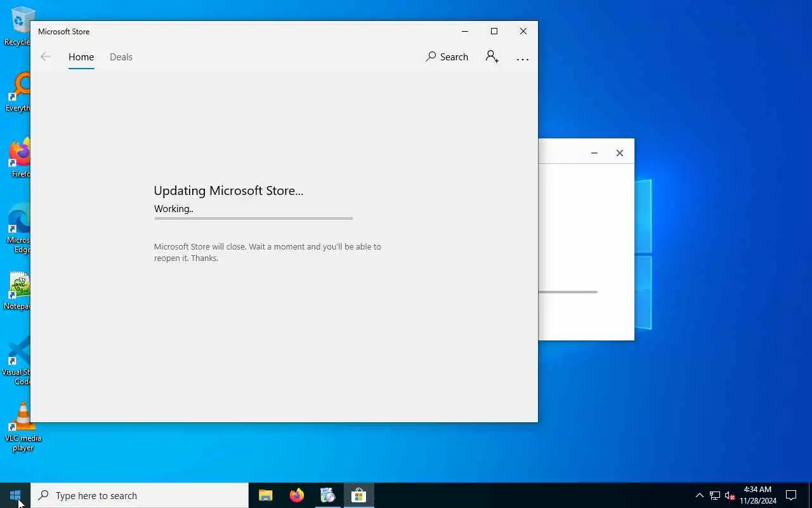Minimize the Microsoft Store window

pyautogui.click(x=465, y=31)
